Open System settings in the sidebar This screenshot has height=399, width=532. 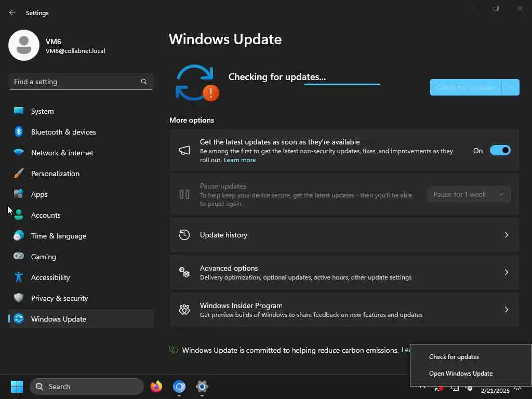coord(81,111)
